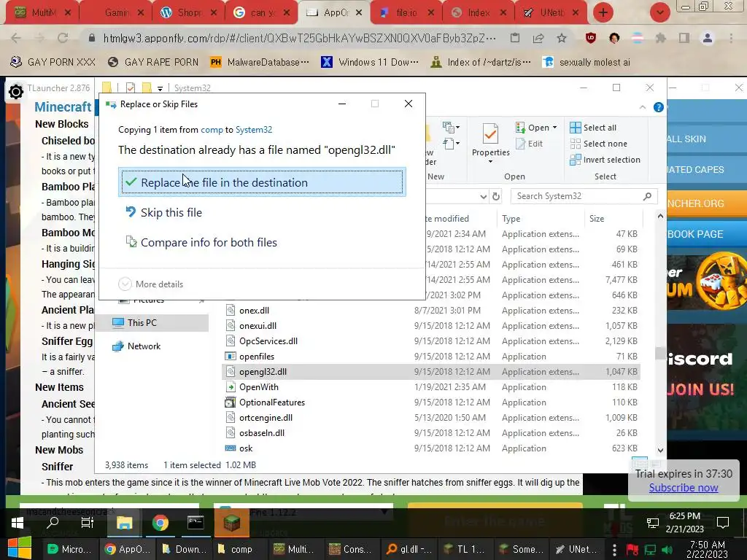Open the comp source folder link
This screenshot has width=747, height=560.
coord(212,130)
